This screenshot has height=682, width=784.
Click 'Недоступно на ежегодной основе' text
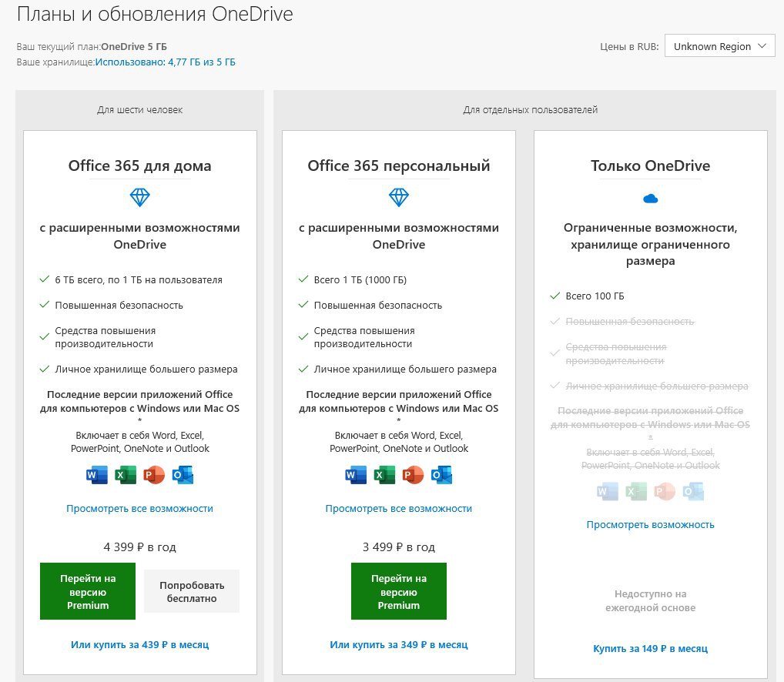(651, 600)
